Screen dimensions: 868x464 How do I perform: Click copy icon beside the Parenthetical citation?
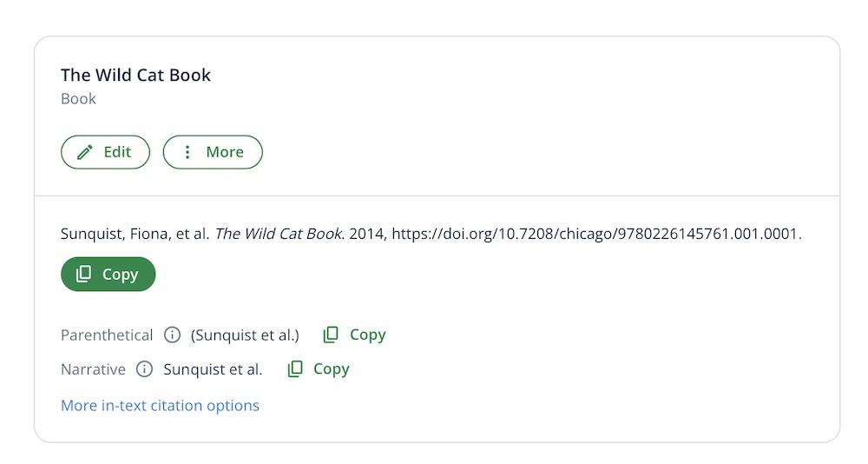[331, 335]
